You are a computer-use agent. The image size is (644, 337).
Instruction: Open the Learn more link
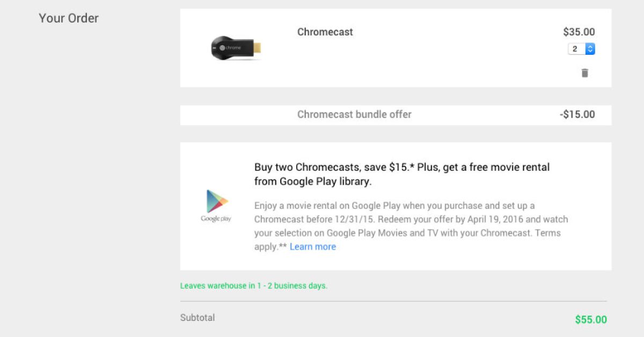312,247
